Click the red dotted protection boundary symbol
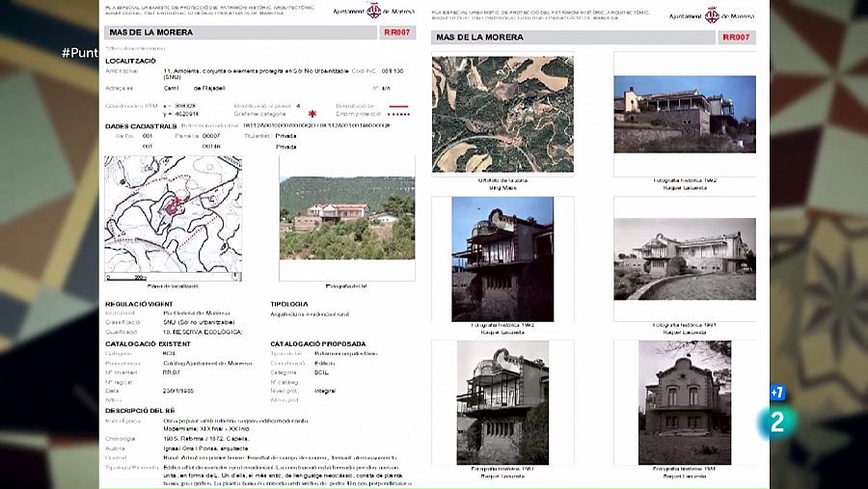 pos(396,114)
